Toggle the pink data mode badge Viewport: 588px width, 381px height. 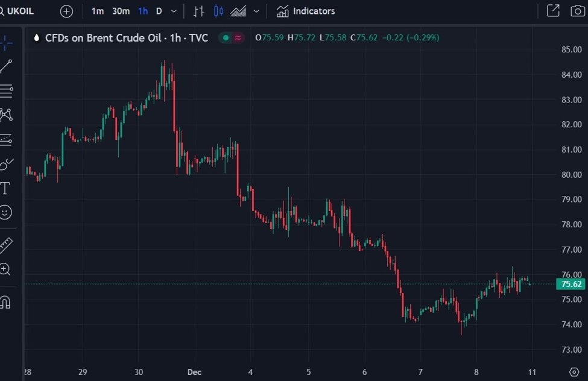click(238, 38)
